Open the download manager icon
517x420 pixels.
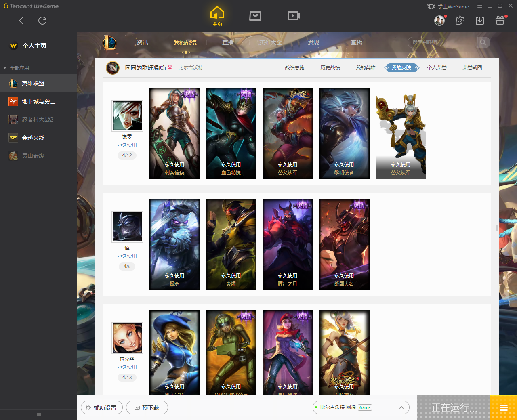tap(480, 20)
